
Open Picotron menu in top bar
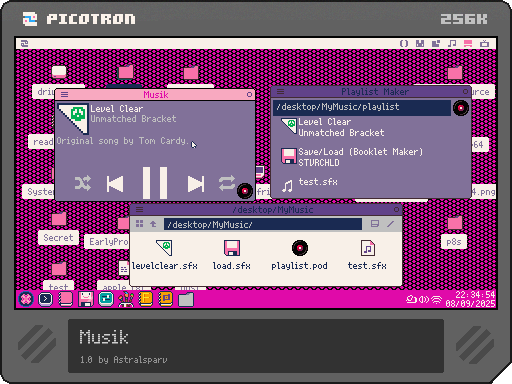(24, 44)
